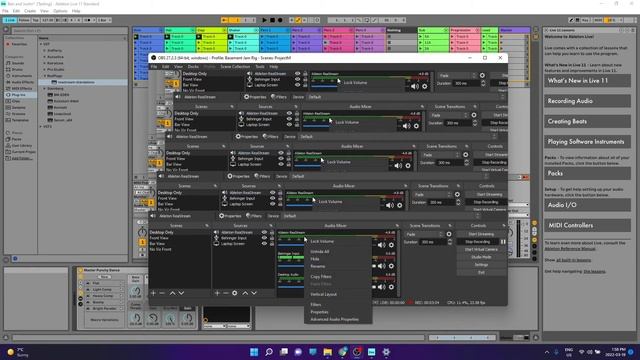This screenshot has width=640, height=360.
Task: Move source up in Sources toolbar
Action: coord(245,293)
